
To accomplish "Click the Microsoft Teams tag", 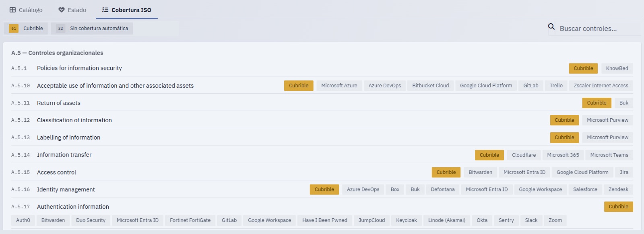I will (609, 155).
